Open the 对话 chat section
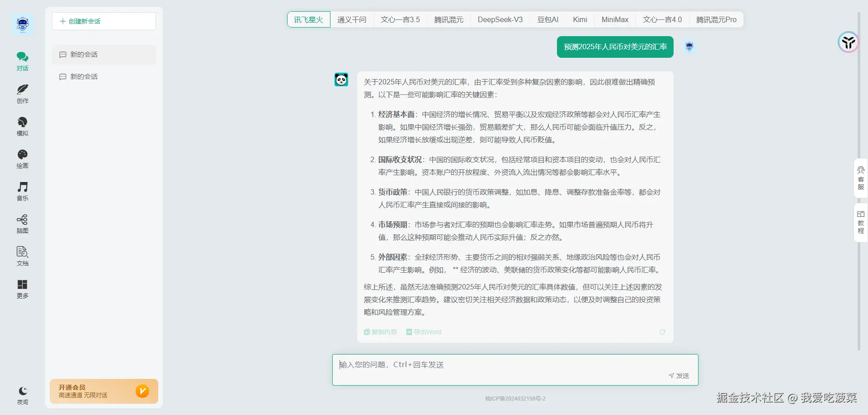The image size is (868, 415). [23, 61]
